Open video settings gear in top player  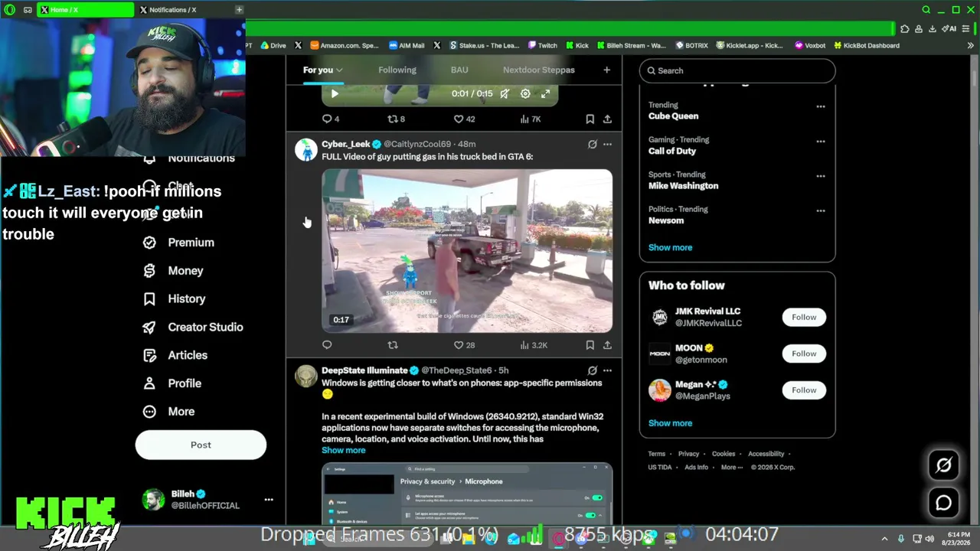pos(525,94)
